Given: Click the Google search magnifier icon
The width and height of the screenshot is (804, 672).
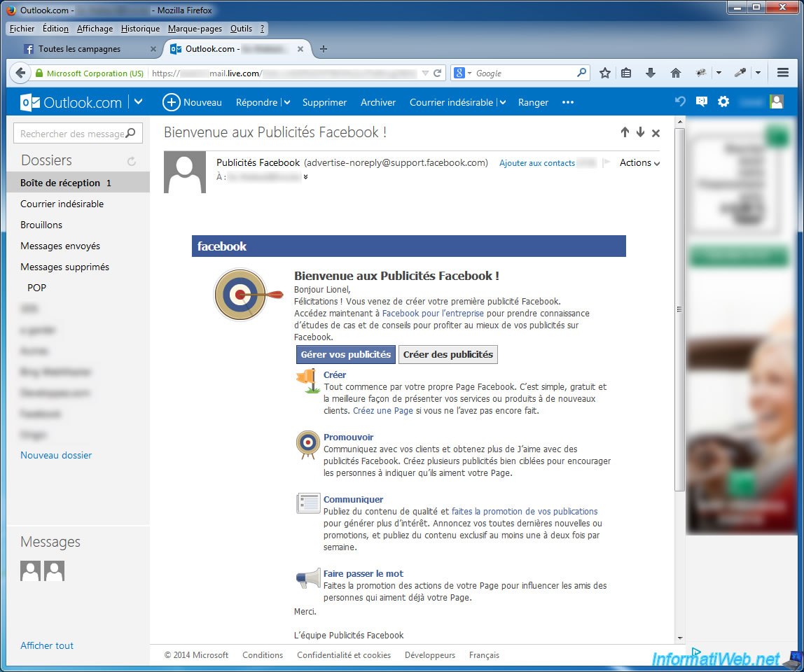Looking at the screenshot, I should (x=581, y=73).
